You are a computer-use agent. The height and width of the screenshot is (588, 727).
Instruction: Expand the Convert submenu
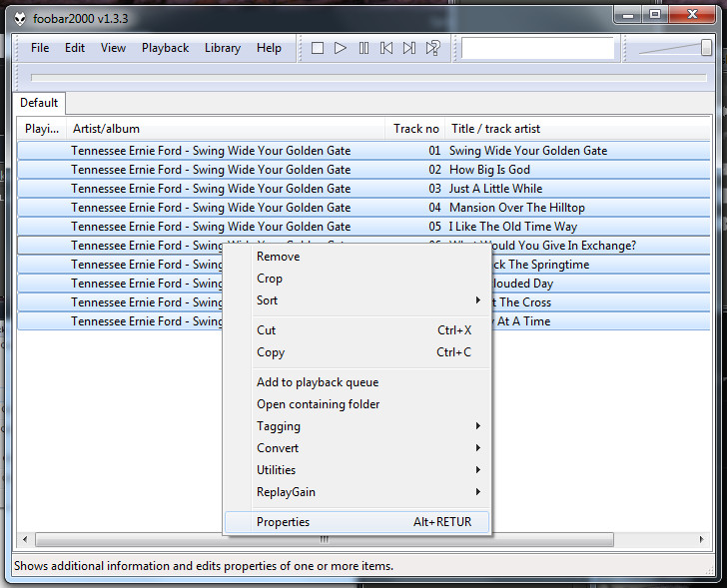pos(358,448)
